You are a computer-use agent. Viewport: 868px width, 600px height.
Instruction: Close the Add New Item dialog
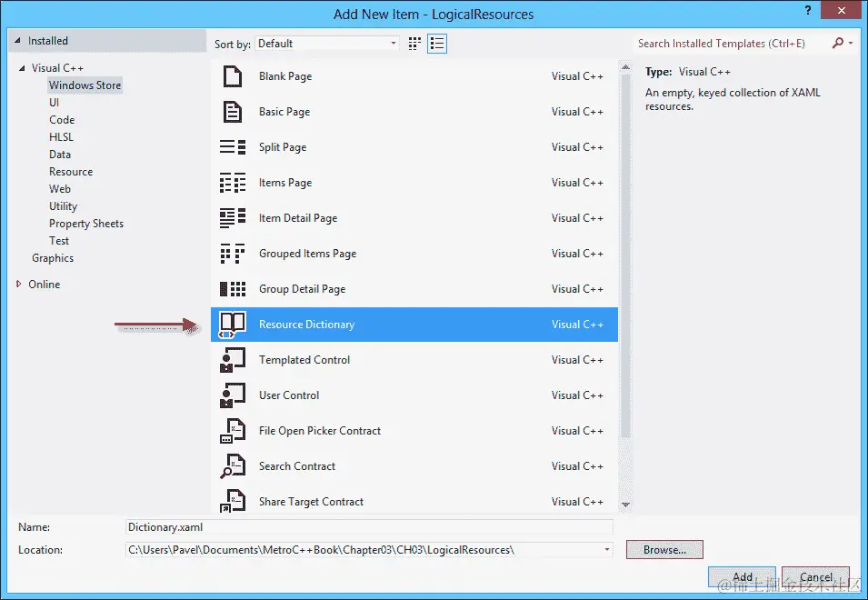(x=842, y=10)
